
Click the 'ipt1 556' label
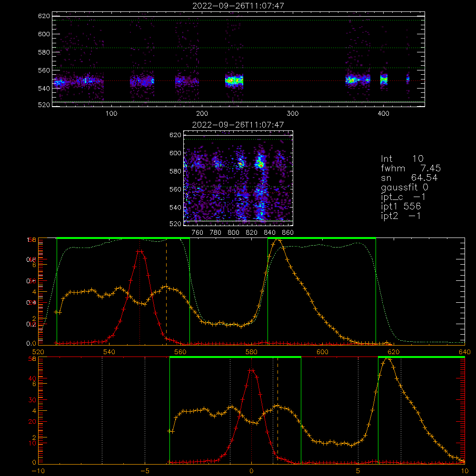(x=401, y=207)
